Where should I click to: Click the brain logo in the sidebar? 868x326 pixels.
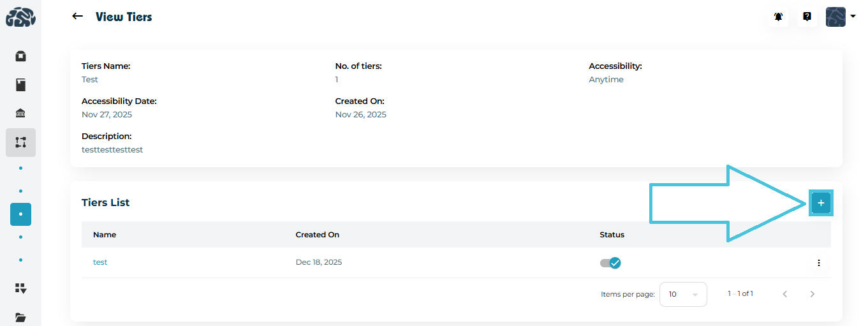tap(20, 17)
